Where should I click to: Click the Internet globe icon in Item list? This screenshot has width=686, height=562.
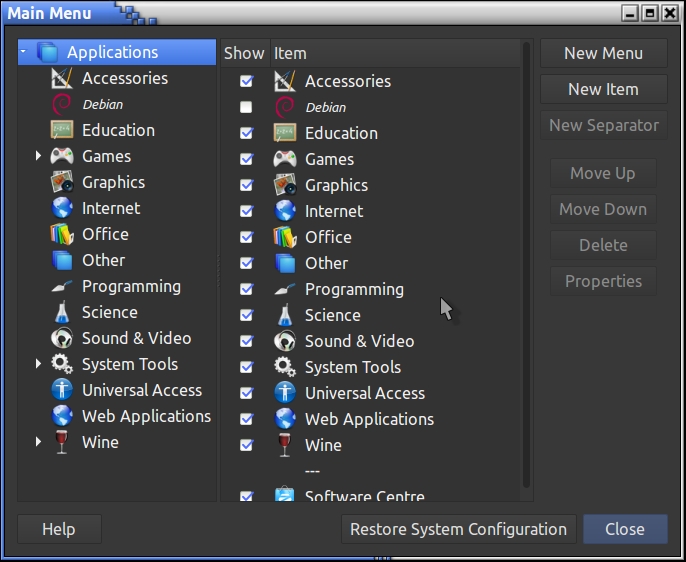(x=285, y=211)
